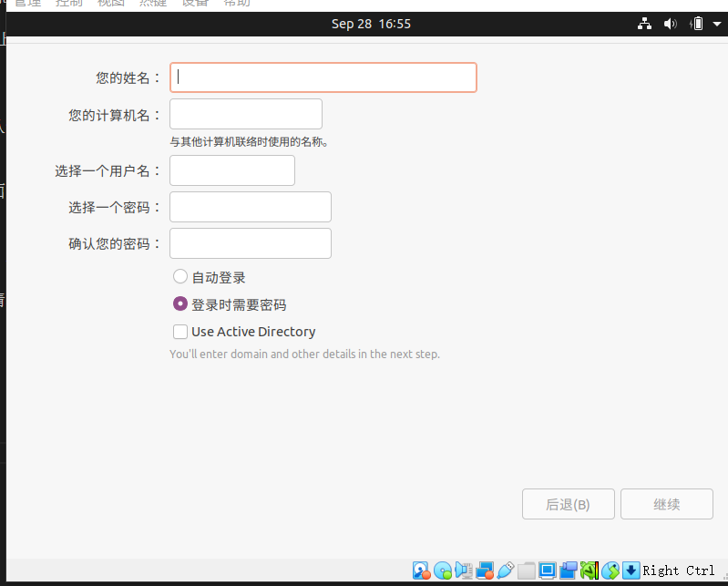The image size is (728, 586).
Task: Click the 选择一个用户名 label
Action: [x=108, y=170]
